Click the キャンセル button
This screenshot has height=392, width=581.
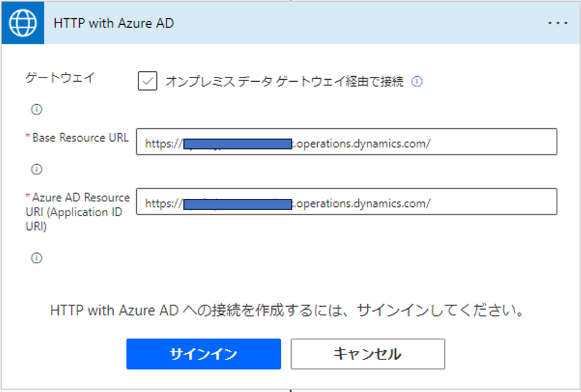click(x=367, y=354)
